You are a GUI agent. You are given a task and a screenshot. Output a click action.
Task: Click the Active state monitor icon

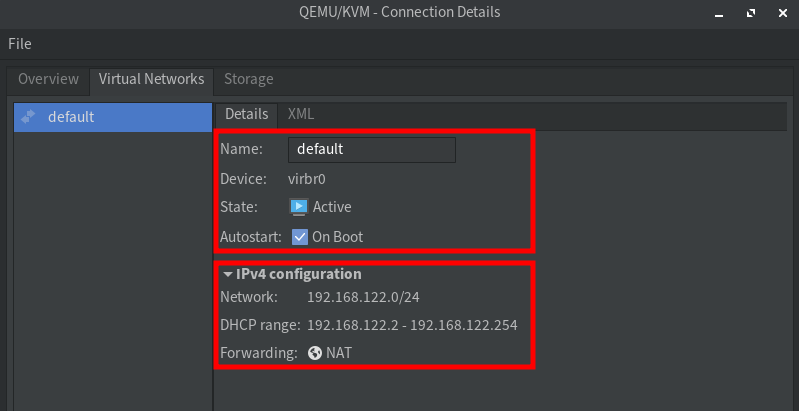[x=298, y=207]
